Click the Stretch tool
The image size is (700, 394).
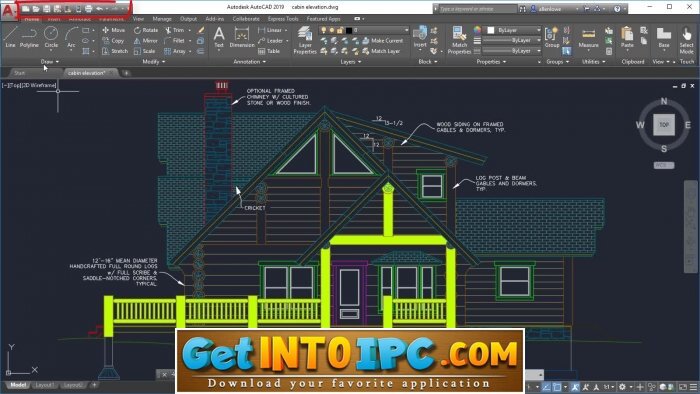click(x=115, y=51)
